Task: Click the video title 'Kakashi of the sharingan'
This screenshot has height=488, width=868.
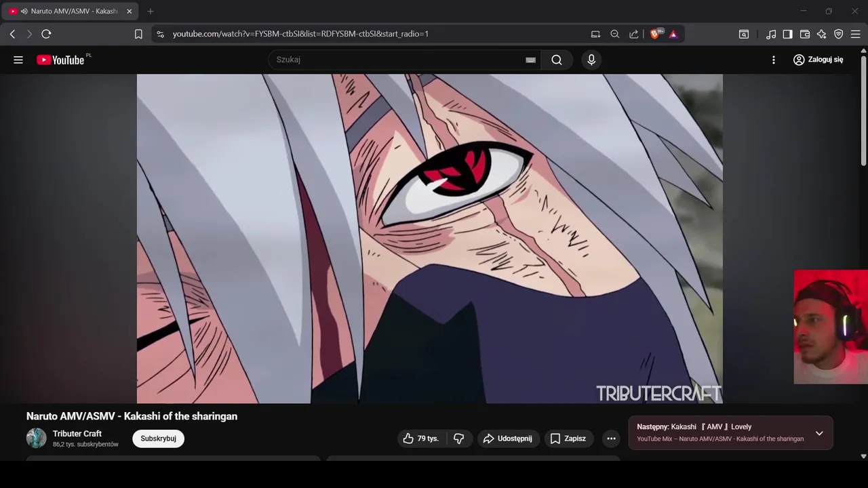Action: (132, 416)
